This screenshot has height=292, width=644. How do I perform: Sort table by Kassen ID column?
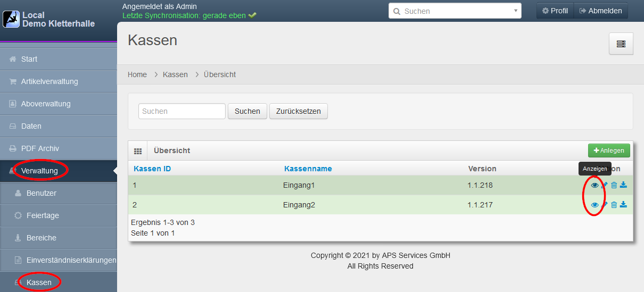pyautogui.click(x=152, y=169)
